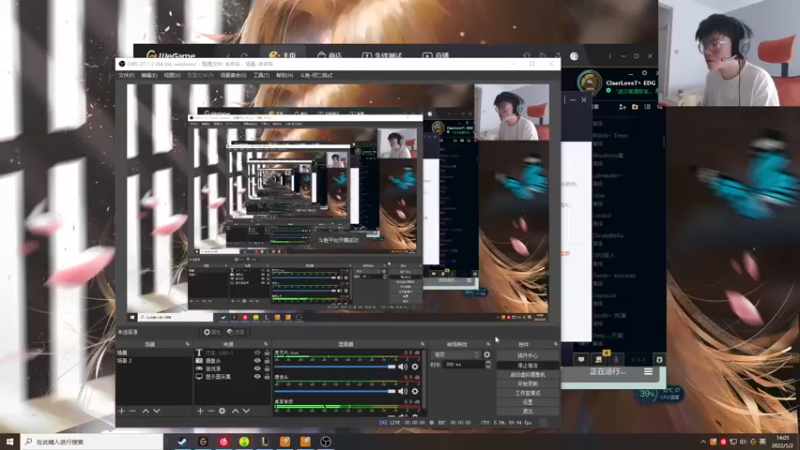Click the Properties gear button above Scenes panel
Viewport: 800px width, 450px height.
[212, 332]
